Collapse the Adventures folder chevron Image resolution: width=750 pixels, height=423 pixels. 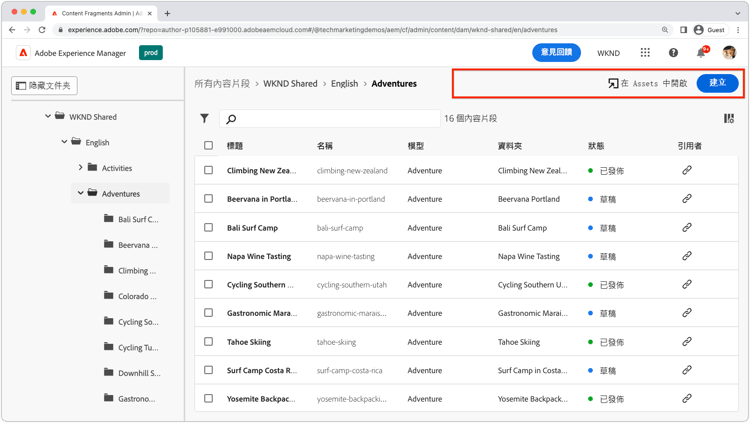(x=80, y=193)
